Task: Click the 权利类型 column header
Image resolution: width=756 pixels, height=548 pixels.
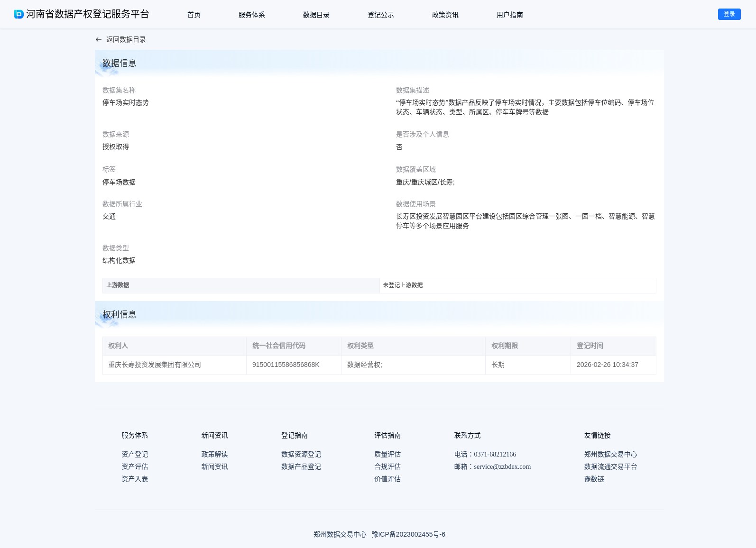Action: coord(413,346)
